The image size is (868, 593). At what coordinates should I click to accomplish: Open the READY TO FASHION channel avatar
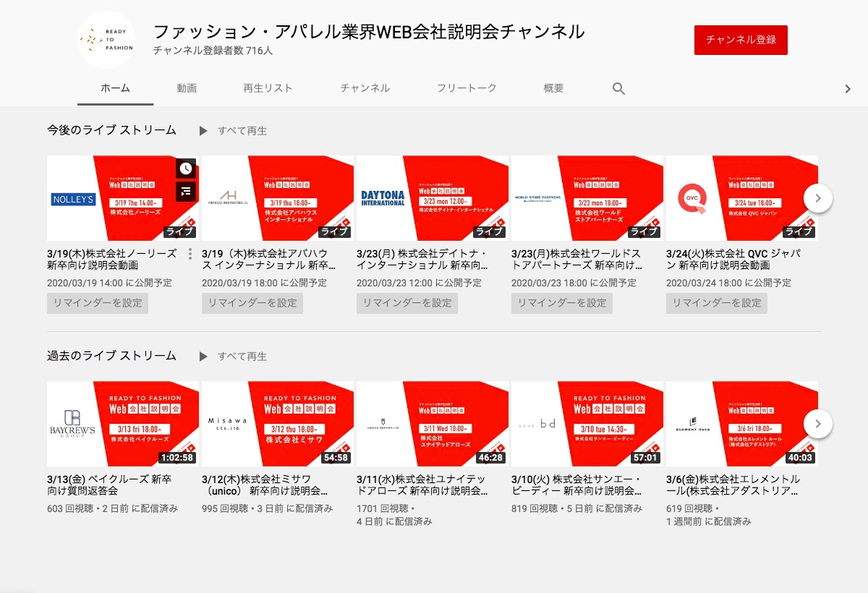(x=106, y=40)
